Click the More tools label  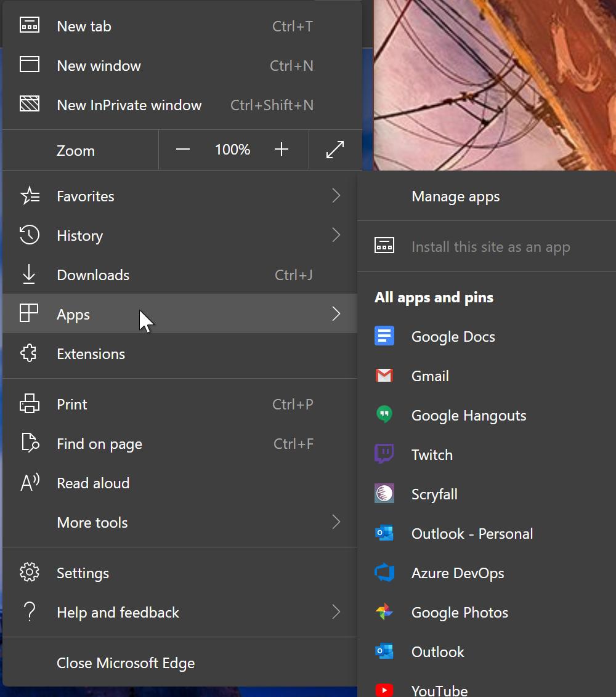92,522
